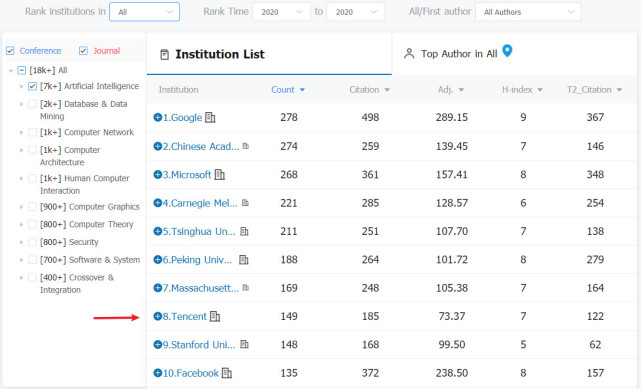Viewport: 641px width, 389px height.
Task: Check the Database & Data Mining box
Action: click(32, 104)
